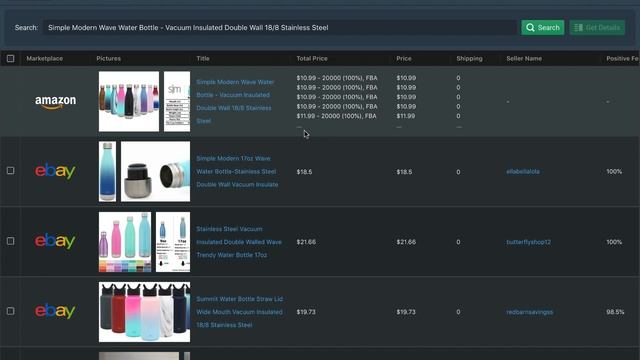Open Stainless Steel Vacuum Insulated listing link
The width and height of the screenshot is (640, 360).
click(x=239, y=242)
